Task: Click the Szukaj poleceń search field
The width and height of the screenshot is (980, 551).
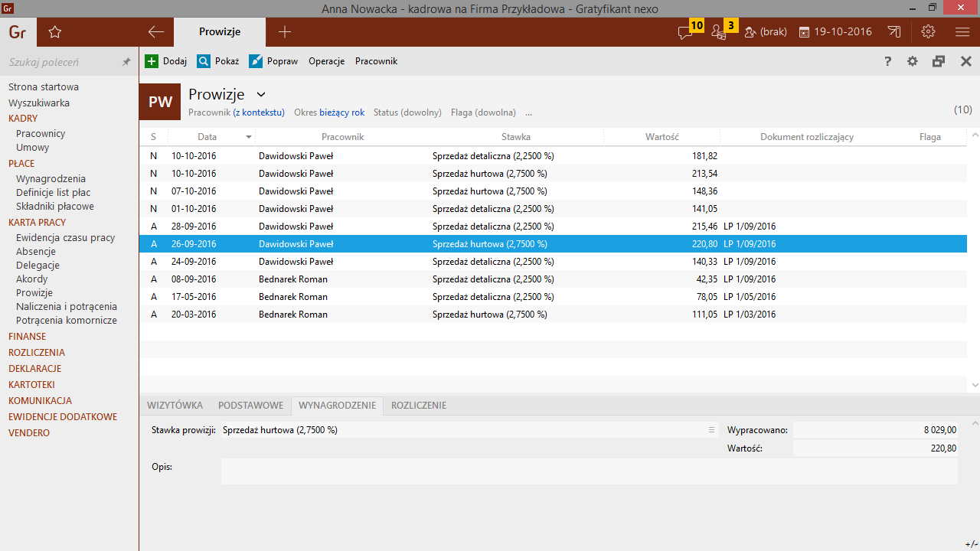Action: point(61,62)
